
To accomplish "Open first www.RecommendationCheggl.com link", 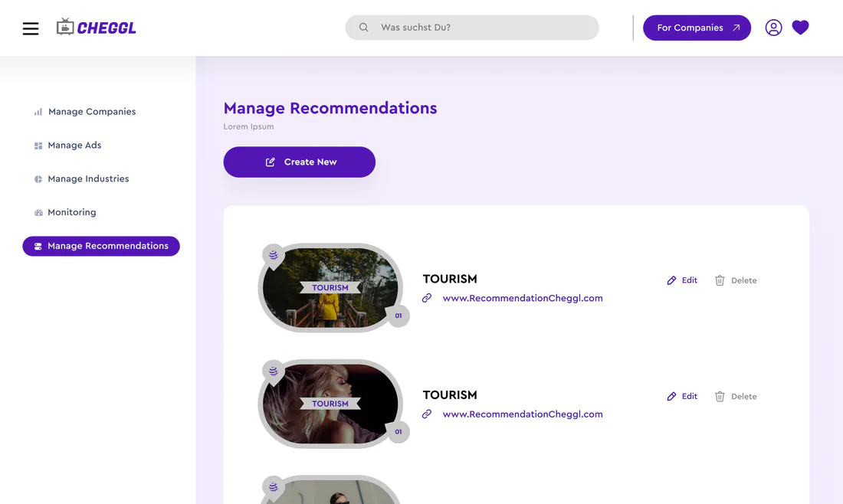I will pyautogui.click(x=523, y=298).
